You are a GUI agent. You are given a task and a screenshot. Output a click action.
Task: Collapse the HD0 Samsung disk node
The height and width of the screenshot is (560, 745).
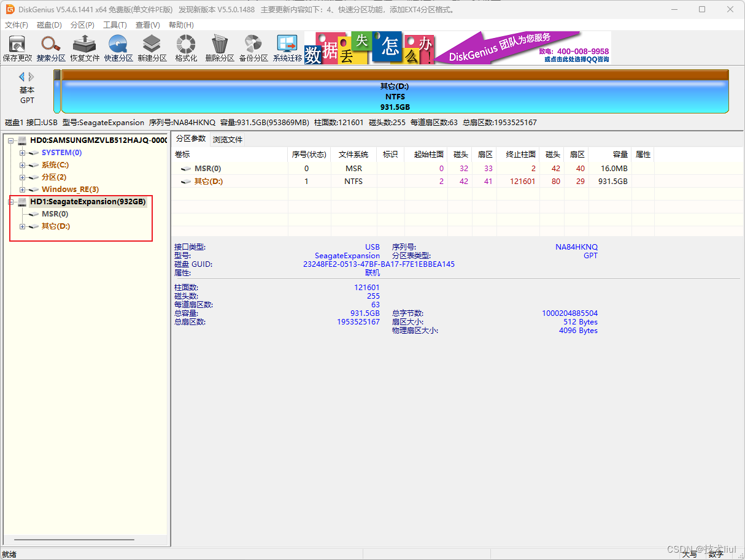[x=11, y=140]
